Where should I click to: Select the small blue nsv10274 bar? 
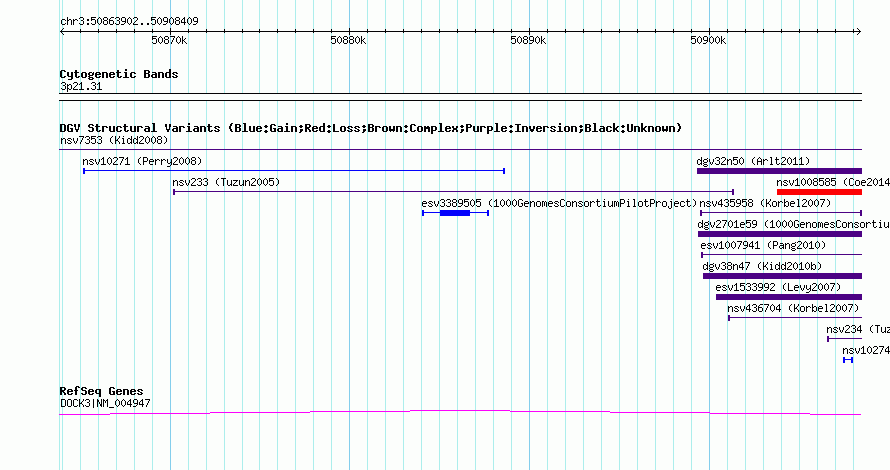pos(848,360)
